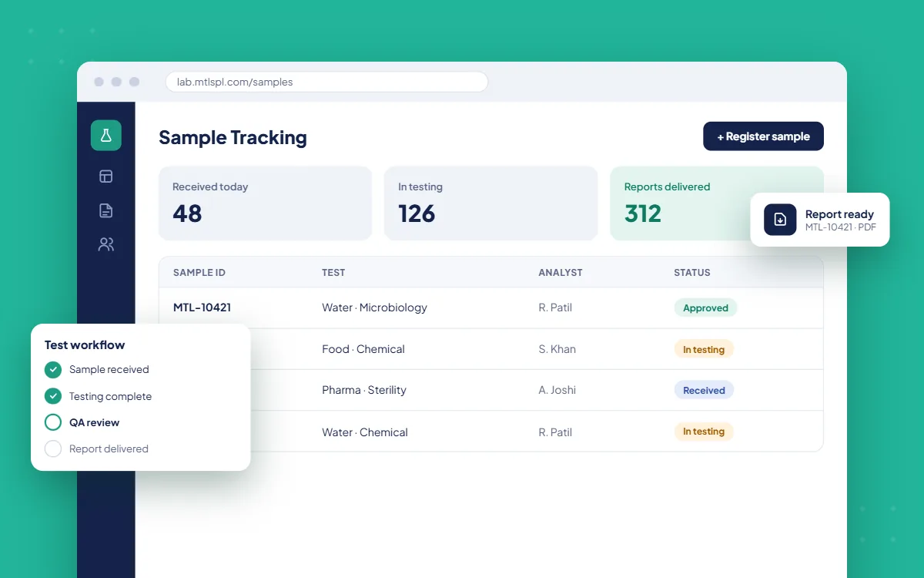Open the Received today card
The width and height of the screenshot is (924, 578).
(265, 203)
